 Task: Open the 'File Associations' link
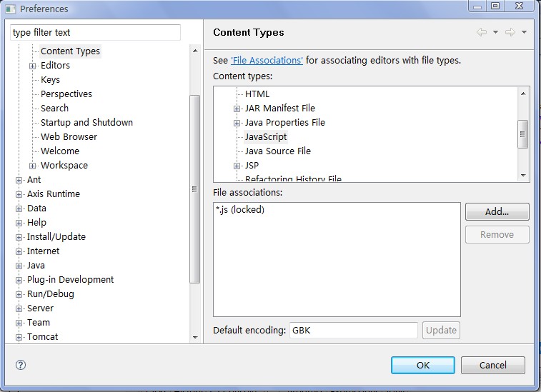(267, 60)
